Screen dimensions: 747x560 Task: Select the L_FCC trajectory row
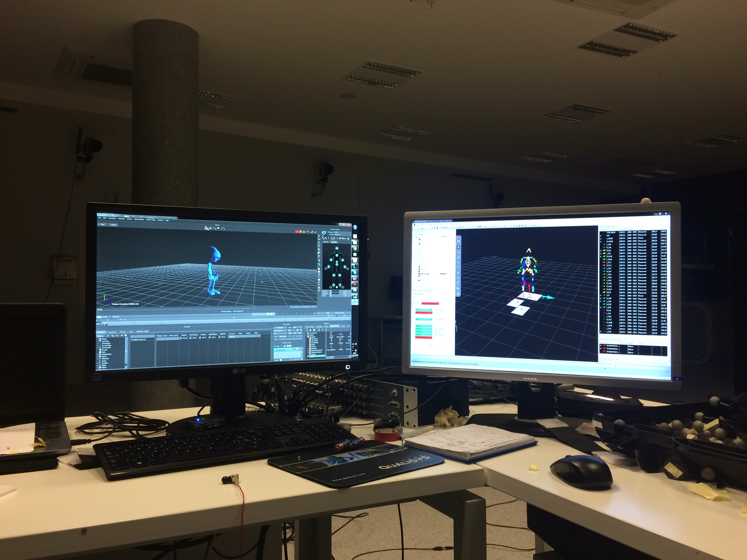pyautogui.click(x=633, y=263)
